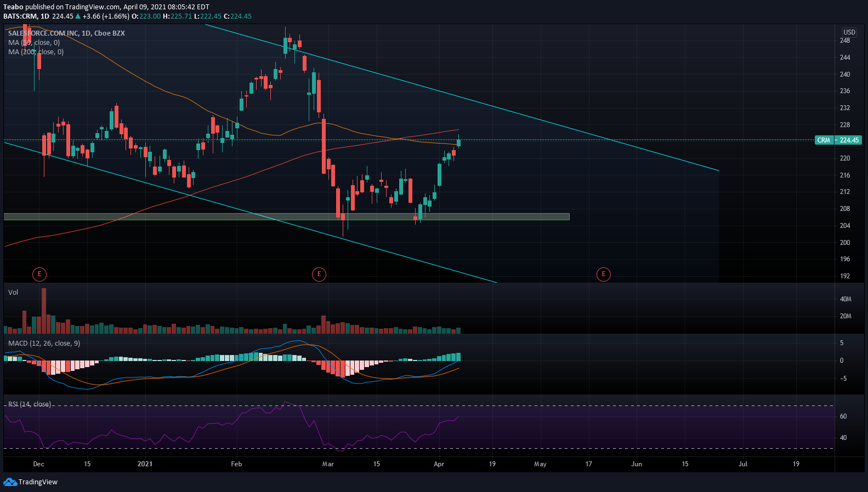This screenshot has height=492, width=868.
Task: Click the May earnings 'E' marker
Action: pos(603,274)
